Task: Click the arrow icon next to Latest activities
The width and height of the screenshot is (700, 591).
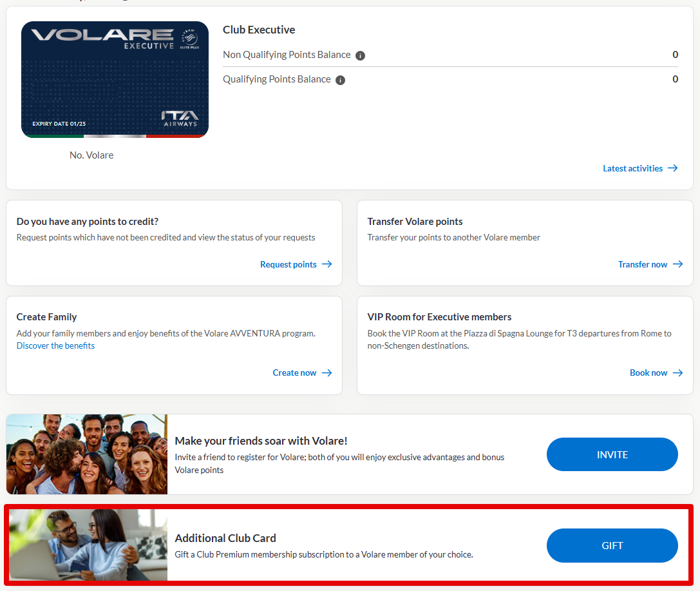Action: point(673,168)
